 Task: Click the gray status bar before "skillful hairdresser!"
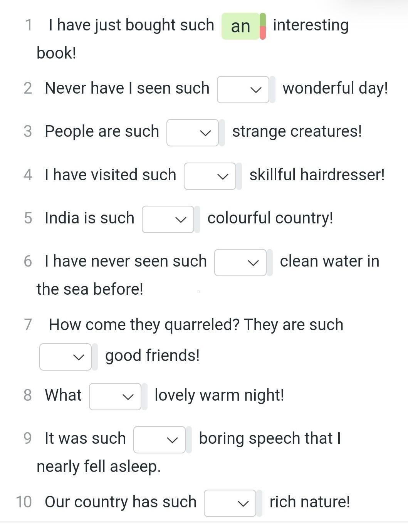pos(239,176)
